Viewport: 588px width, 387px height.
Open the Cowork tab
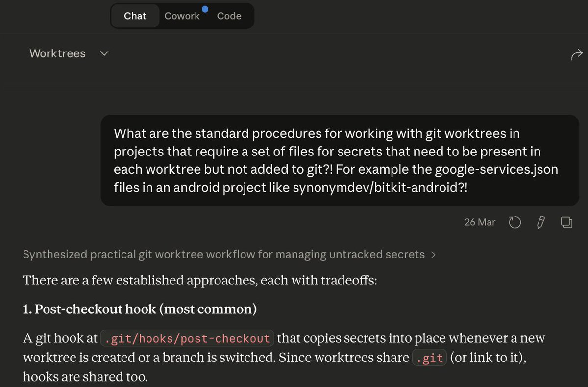click(x=182, y=16)
